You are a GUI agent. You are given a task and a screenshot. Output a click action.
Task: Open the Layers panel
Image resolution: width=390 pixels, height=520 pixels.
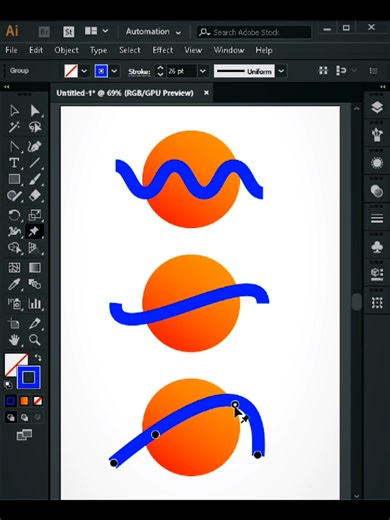pyautogui.click(x=377, y=107)
